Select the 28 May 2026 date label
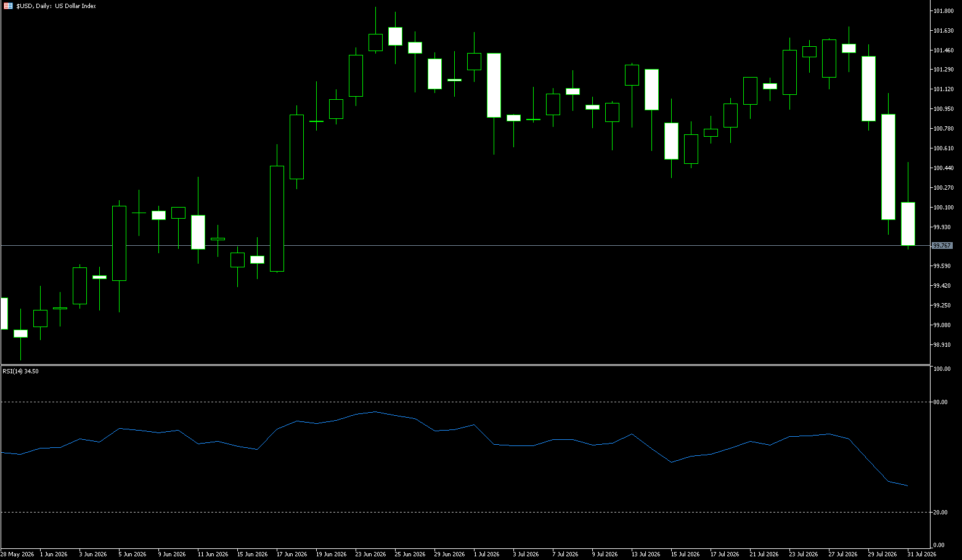962x560 pixels. coord(17,554)
